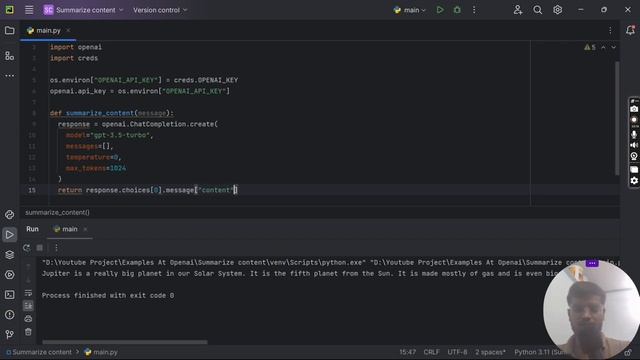Open the main menu hamburger icon
This screenshot has width=640, height=360.
click(29, 10)
